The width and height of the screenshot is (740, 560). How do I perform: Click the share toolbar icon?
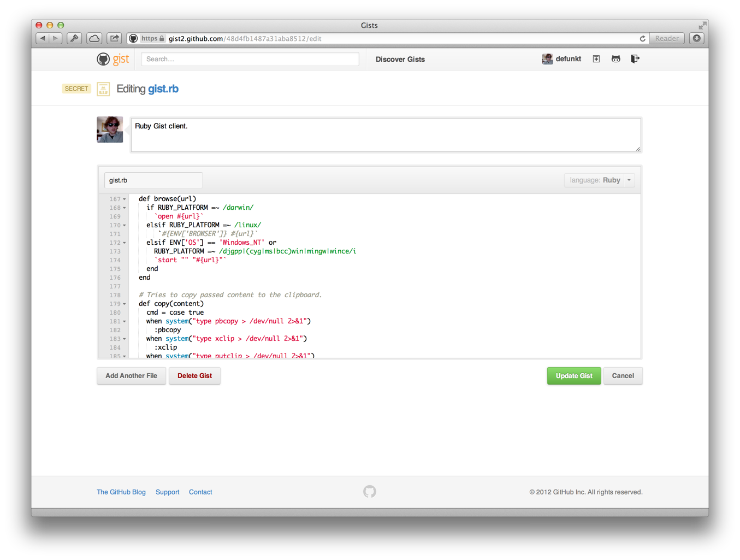coord(114,38)
